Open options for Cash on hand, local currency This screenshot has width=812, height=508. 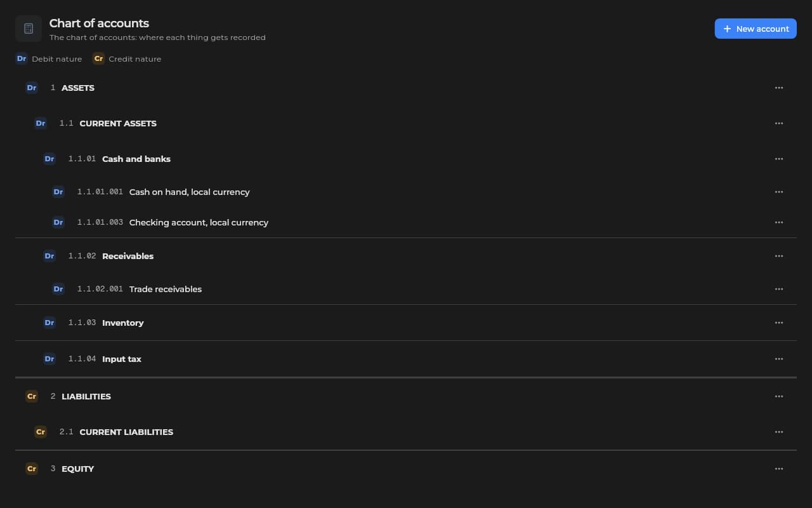tap(779, 192)
